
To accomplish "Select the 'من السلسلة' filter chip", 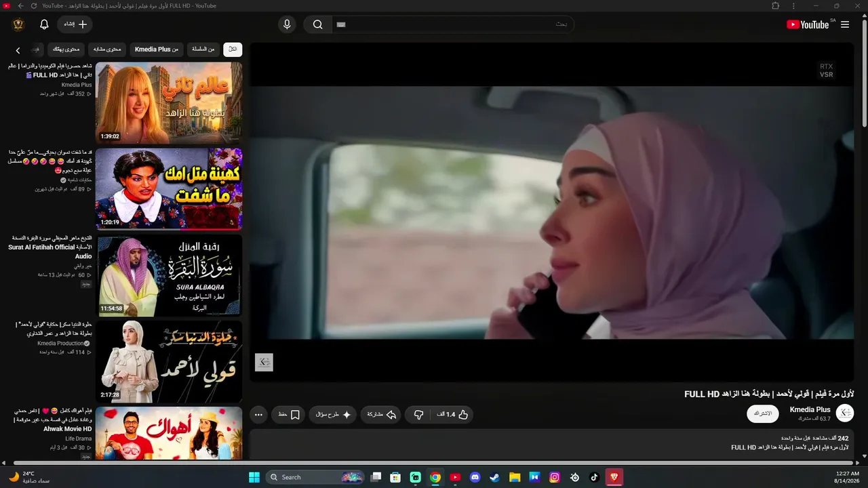I will (x=203, y=49).
